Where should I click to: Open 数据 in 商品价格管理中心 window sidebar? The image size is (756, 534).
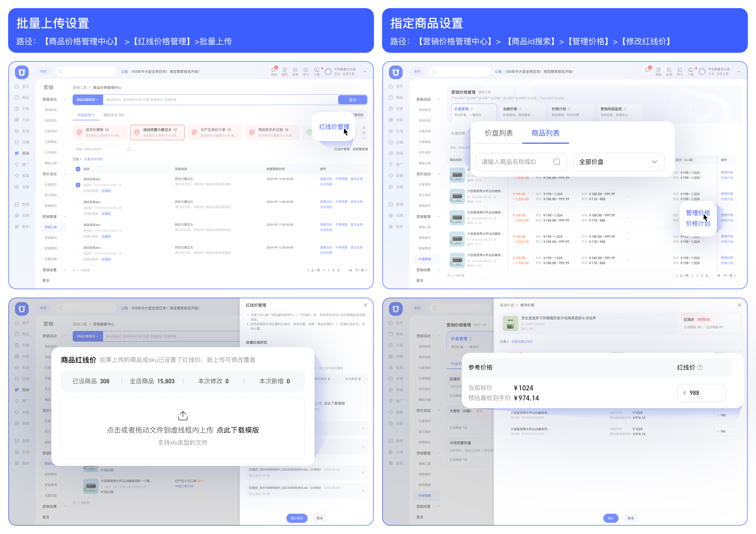tap(22, 204)
